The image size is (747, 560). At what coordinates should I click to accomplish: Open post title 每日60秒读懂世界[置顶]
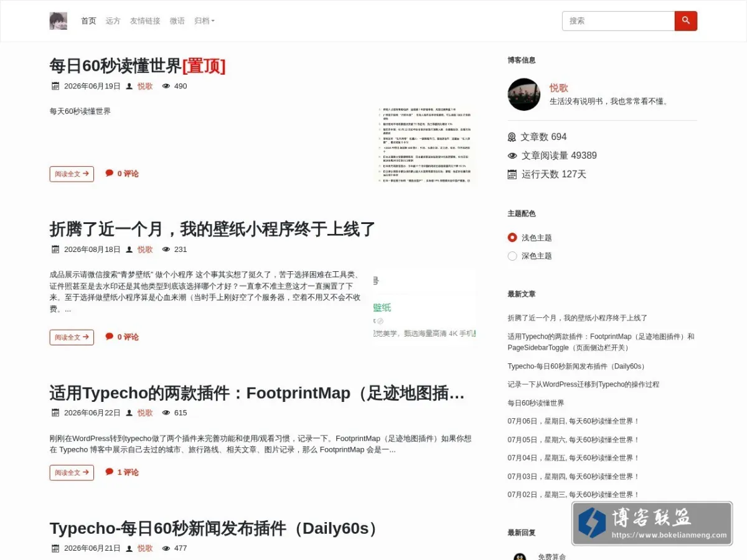point(138,66)
